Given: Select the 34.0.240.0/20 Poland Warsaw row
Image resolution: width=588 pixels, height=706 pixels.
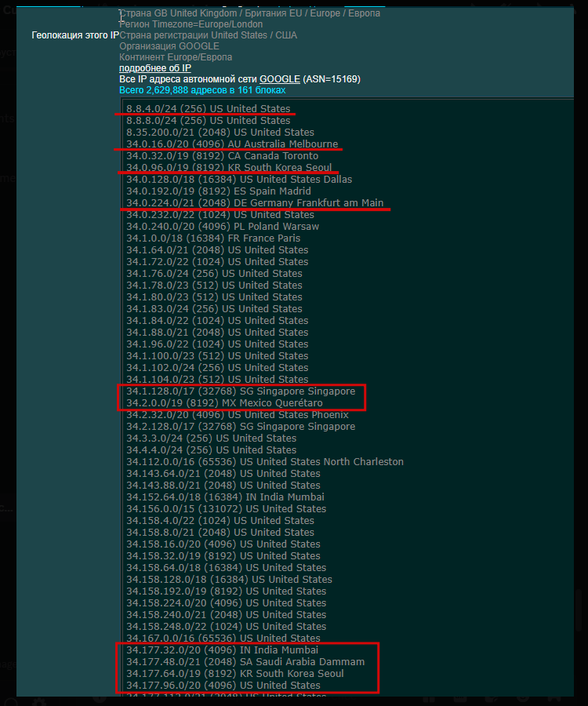Looking at the screenshot, I should tap(223, 226).
